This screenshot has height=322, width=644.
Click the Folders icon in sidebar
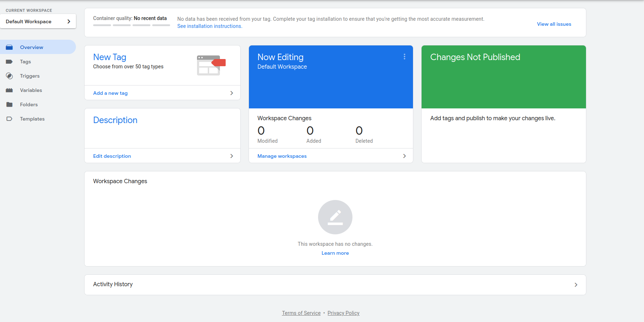tap(9, 104)
